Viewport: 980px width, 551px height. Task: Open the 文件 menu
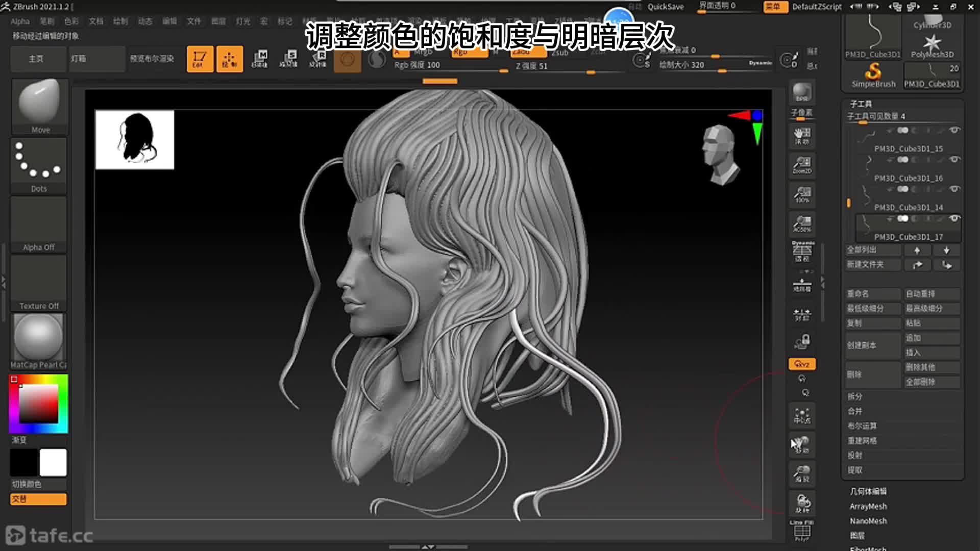(193, 21)
